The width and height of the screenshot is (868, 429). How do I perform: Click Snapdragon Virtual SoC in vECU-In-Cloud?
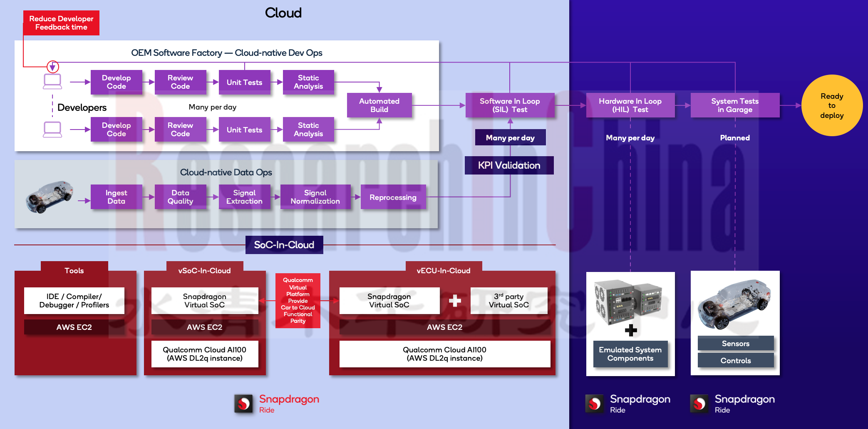tap(389, 301)
